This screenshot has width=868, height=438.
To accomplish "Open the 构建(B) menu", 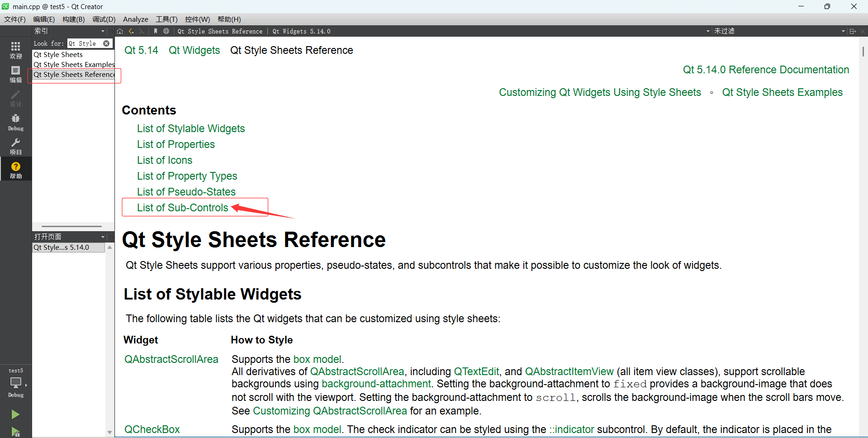I will [x=73, y=19].
